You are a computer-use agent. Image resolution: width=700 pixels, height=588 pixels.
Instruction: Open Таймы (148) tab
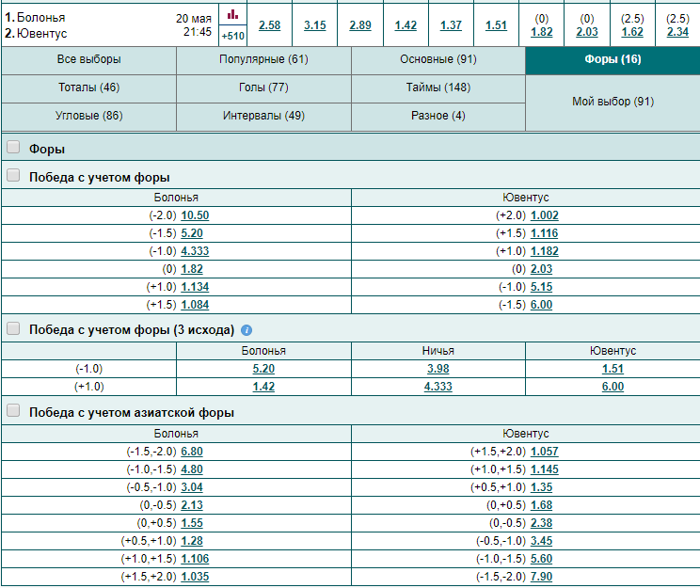tap(438, 87)
